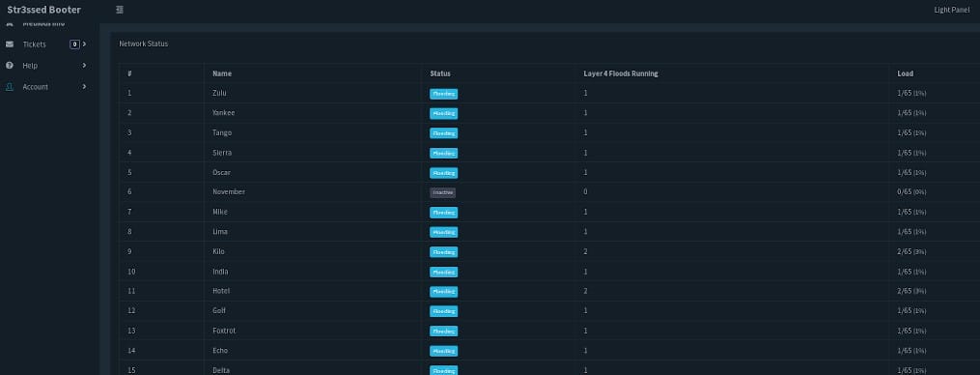Select the Oscar name cell

pyautogui.click(x=221, y=172)
